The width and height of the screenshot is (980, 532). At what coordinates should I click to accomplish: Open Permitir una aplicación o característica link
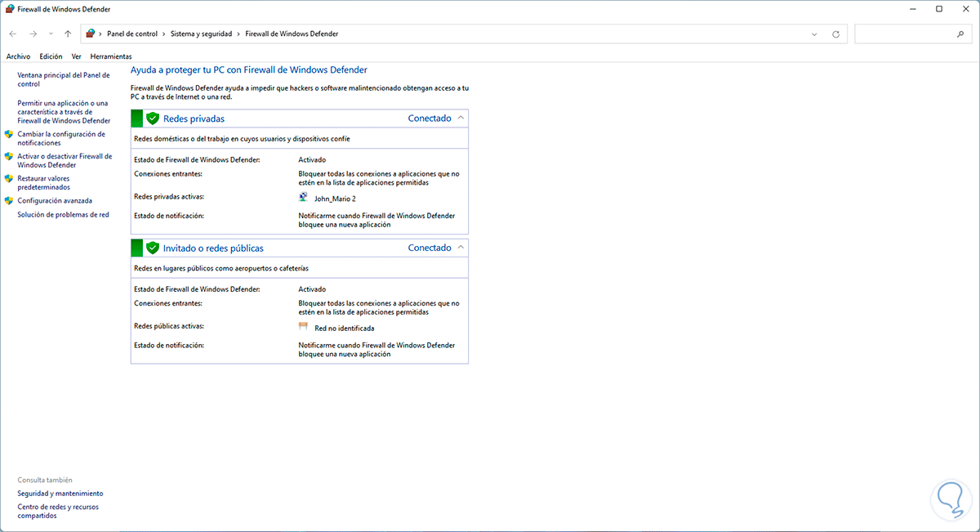point(64,112)
